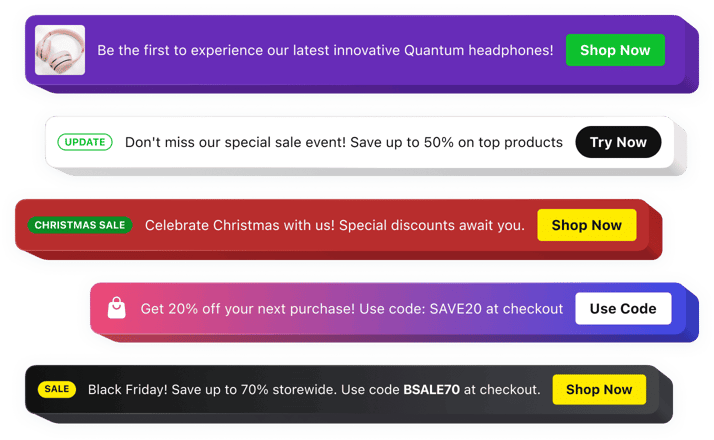714x440 pixels.
Task: Click the green-outlined UPDATE badge
Action: click(x=85, y=142)
